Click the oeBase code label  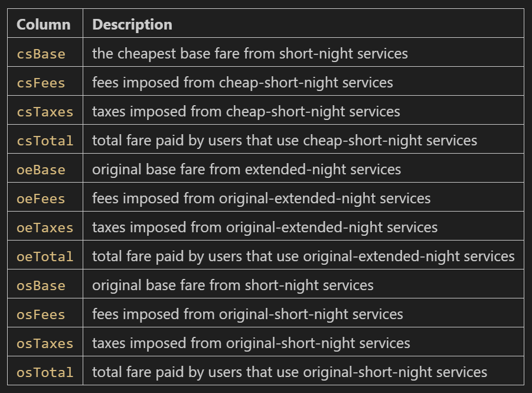click(x=41, y=170)
